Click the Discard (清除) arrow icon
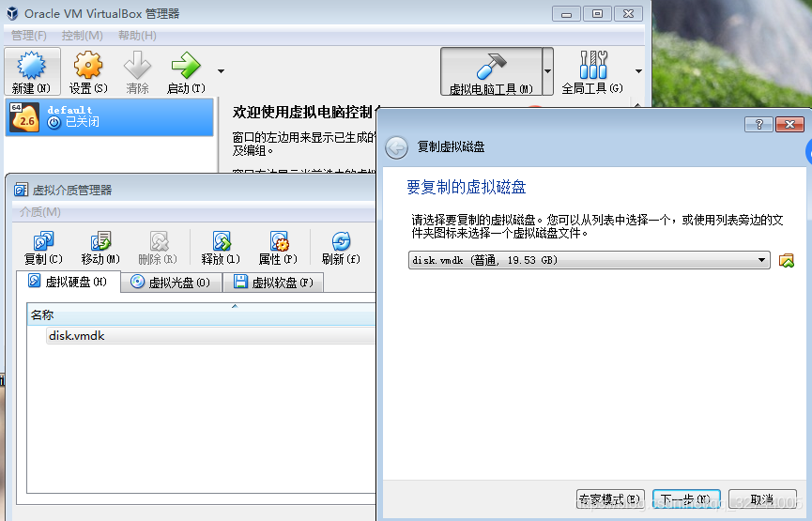The height and width of the screenshot is (521, 812). point(137,71)
